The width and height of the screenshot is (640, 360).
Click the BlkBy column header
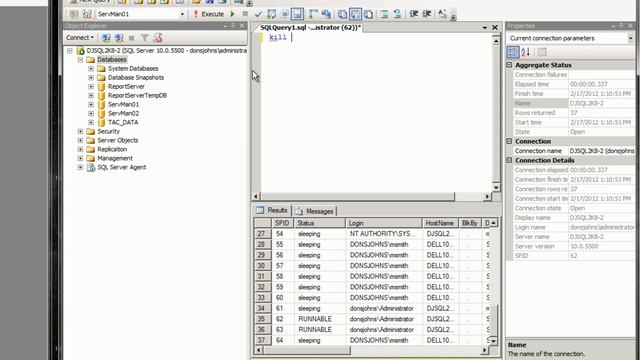469,223
